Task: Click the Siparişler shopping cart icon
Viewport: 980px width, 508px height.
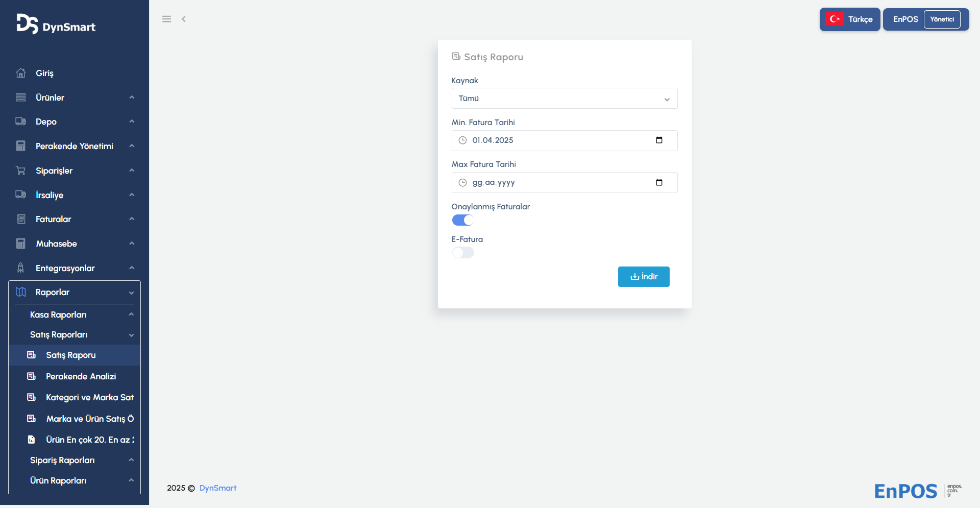Action: (x=21, y=171)
